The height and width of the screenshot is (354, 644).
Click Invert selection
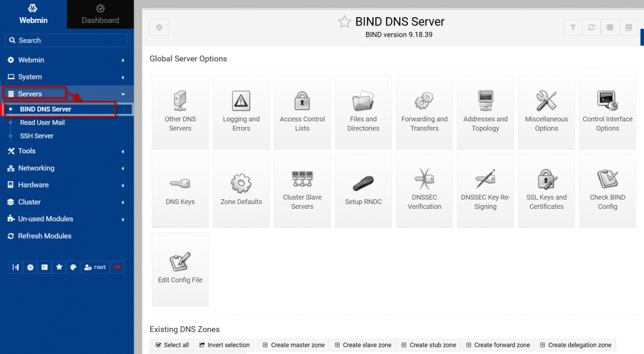pos(224,345)
